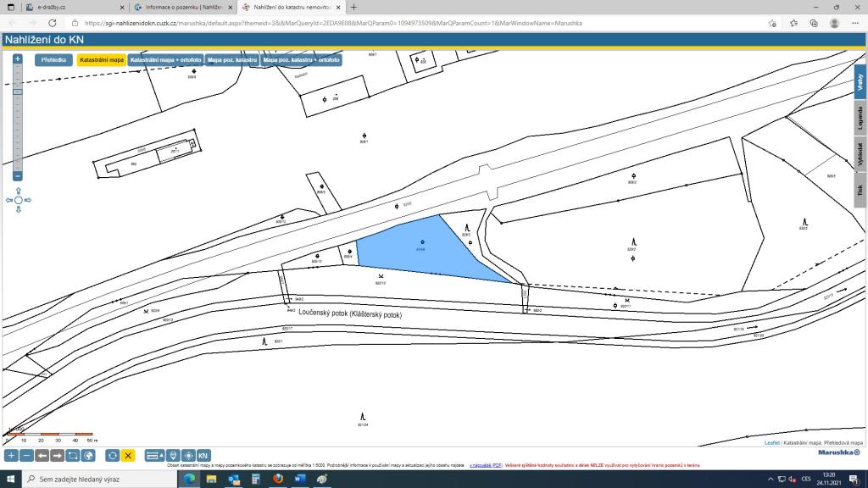
Task: Switch to the Přehledka map view
Action: point(53,60)
